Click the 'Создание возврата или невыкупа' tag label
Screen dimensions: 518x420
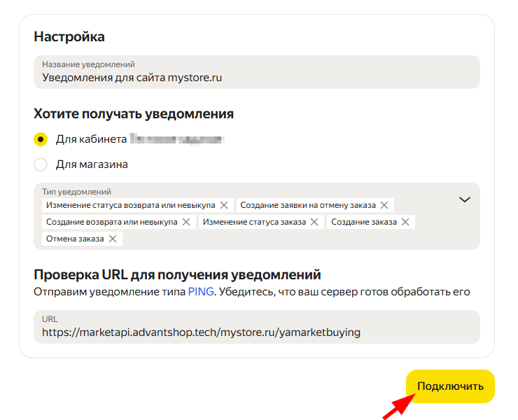click(111, 222)
